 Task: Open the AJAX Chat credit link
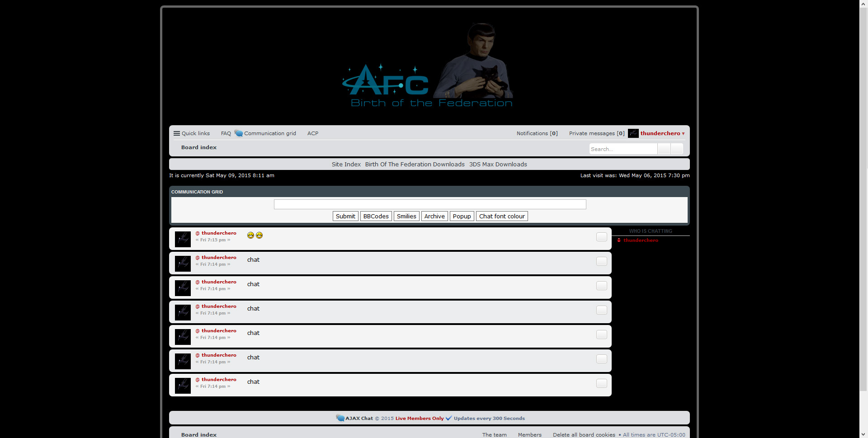[359, 419]
